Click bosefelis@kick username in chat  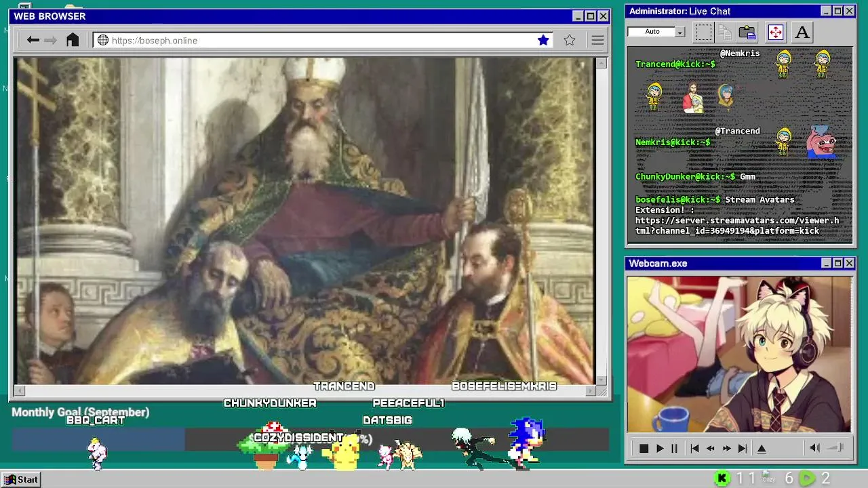pos(677,200)
